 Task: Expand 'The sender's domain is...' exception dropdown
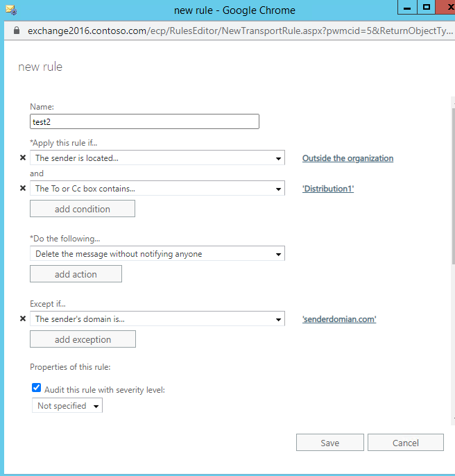click(157, 319)
